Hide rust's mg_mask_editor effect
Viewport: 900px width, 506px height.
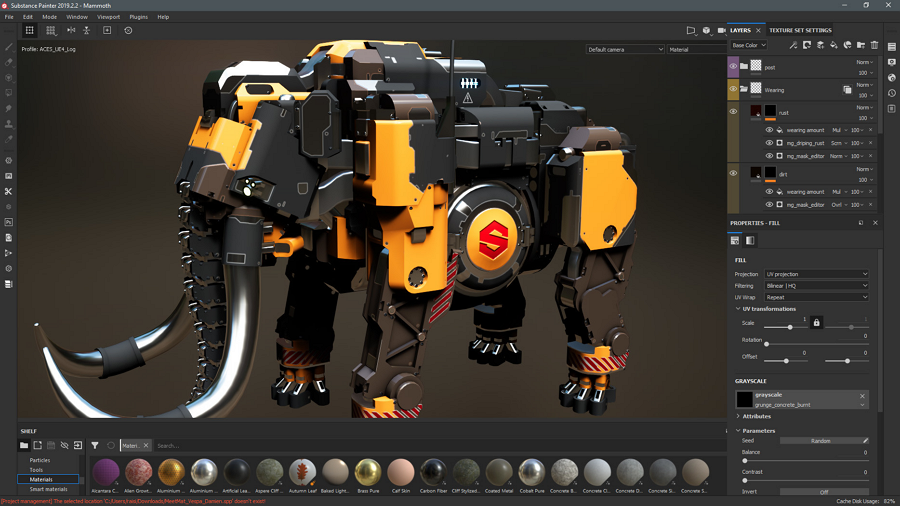tap(769, 155)
